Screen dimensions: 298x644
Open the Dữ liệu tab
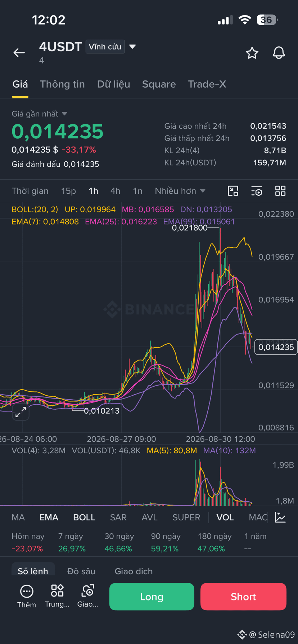(113, 84)
